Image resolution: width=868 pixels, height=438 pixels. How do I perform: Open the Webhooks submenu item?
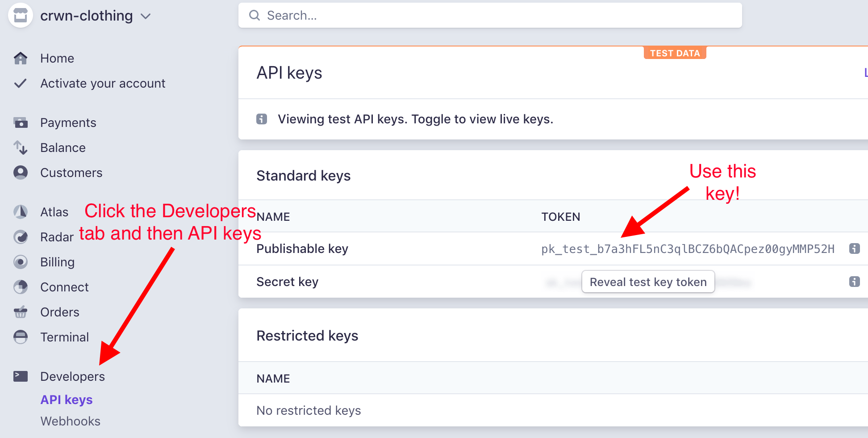(x=71, y=421)
